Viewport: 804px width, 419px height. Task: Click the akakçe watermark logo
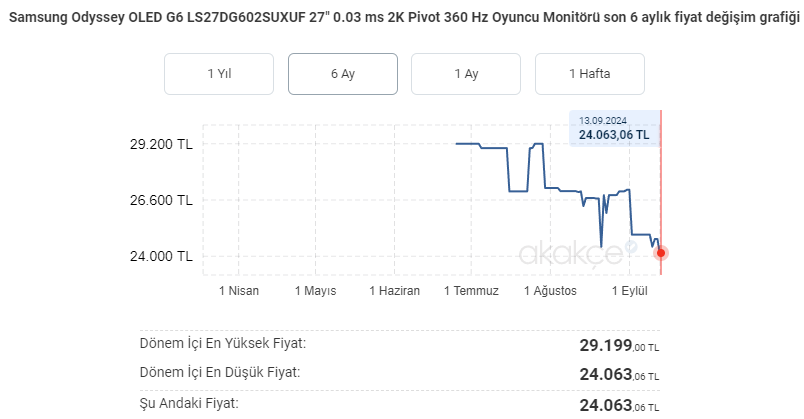click(x=571, y=254)
